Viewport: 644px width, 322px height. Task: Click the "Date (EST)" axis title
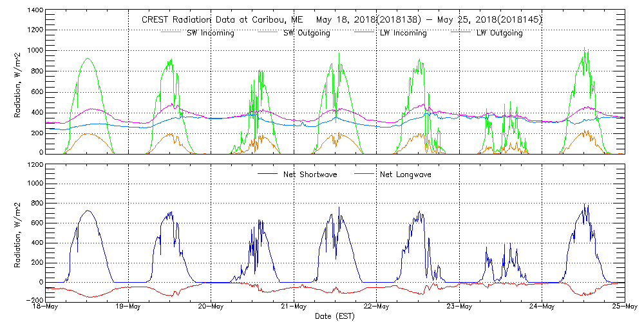pos(335,316)
